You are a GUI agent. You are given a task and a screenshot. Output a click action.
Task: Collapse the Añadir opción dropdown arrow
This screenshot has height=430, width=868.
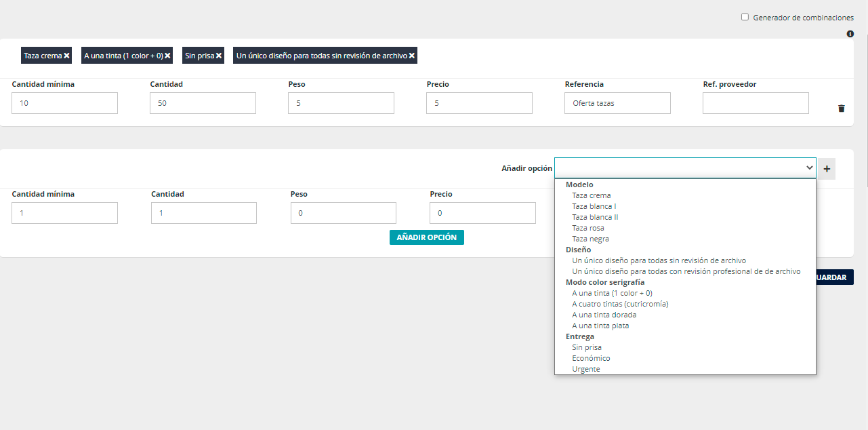[809, 168]
